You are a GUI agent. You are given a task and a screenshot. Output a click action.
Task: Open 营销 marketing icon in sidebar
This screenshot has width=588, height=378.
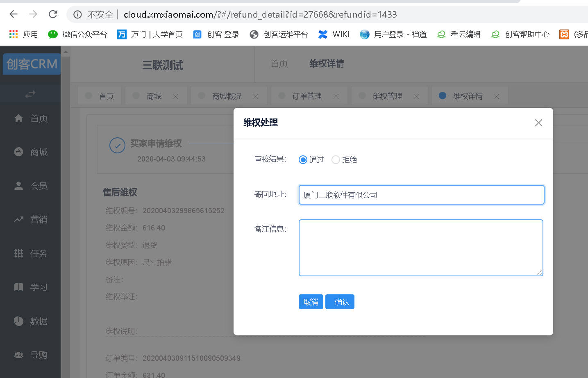coord(19,220)
